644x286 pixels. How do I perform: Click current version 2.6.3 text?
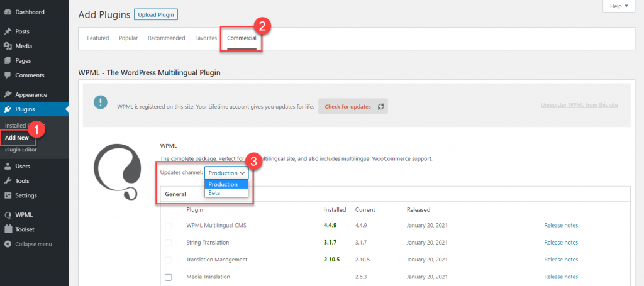(x=362, y=277)
